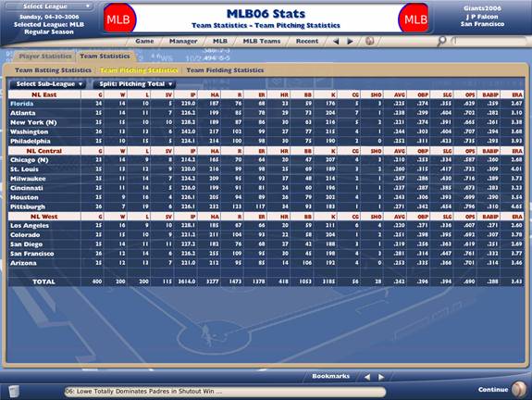Select the Team Pitching Statistics sub-tab
This screenshot has height=400, width=532.
coord(139,70)
